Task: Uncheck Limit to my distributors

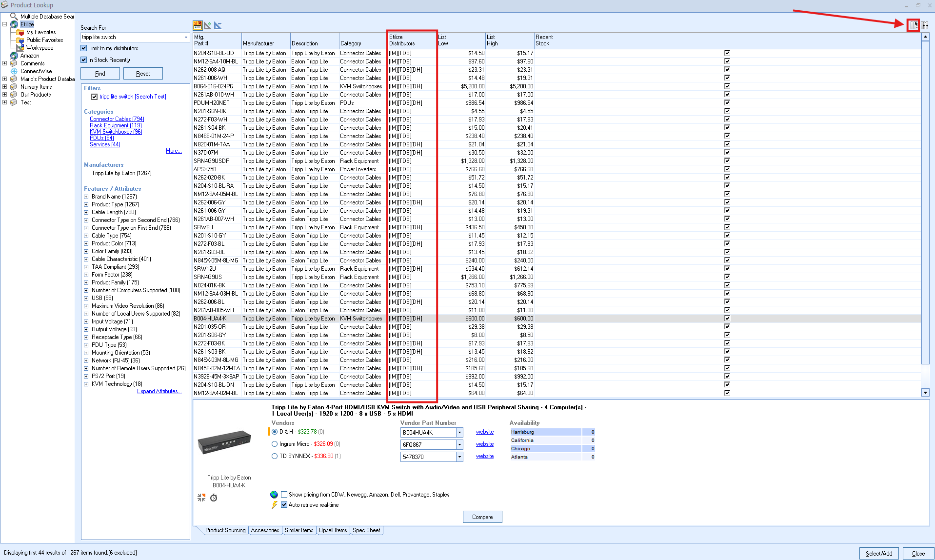Action: [x=84, y=48]
